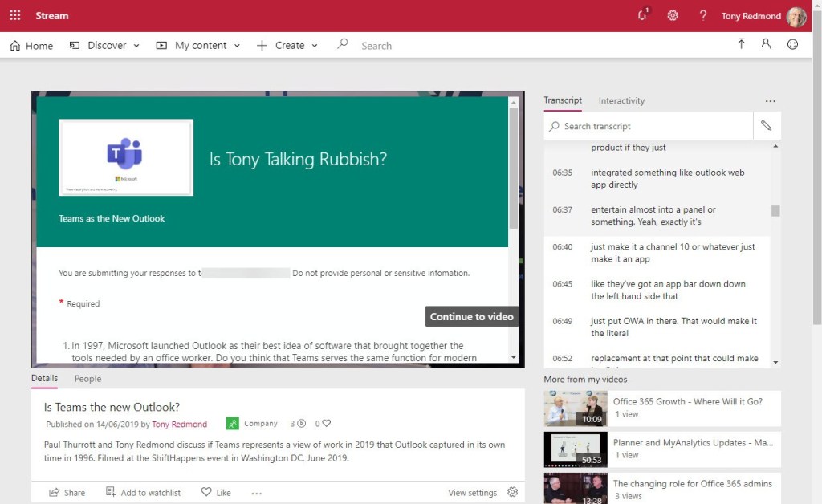Open the help question mark

pyautogui.click(x=703, y=16)
